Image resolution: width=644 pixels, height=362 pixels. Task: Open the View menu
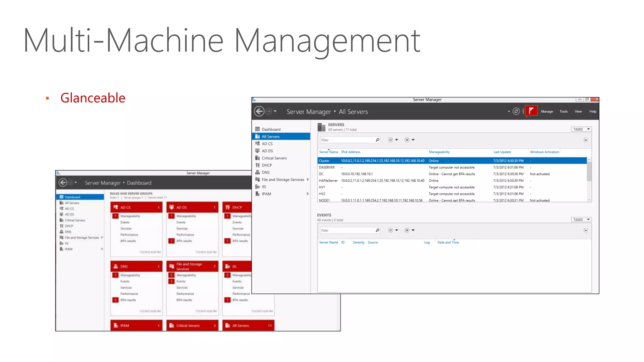tap(578, 112)
